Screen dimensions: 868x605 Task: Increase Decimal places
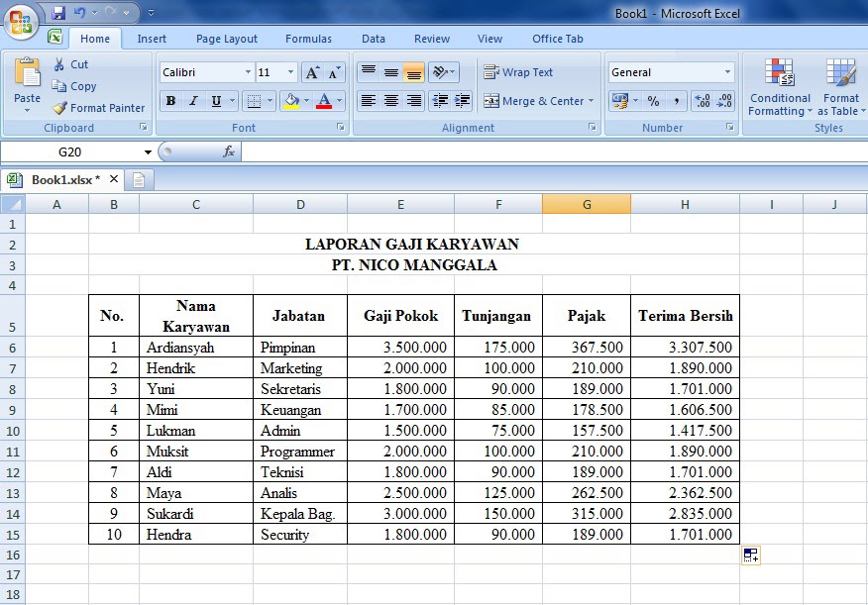tap(703, 101)
